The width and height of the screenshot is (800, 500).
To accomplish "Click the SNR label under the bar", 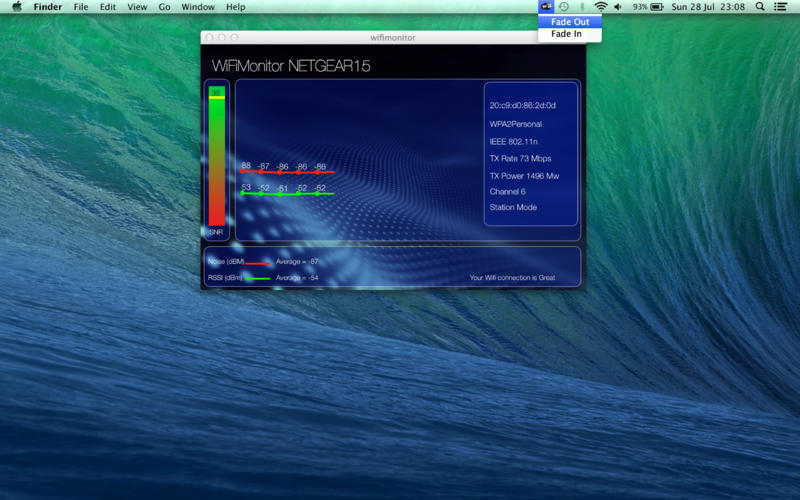I will (216, 232).
